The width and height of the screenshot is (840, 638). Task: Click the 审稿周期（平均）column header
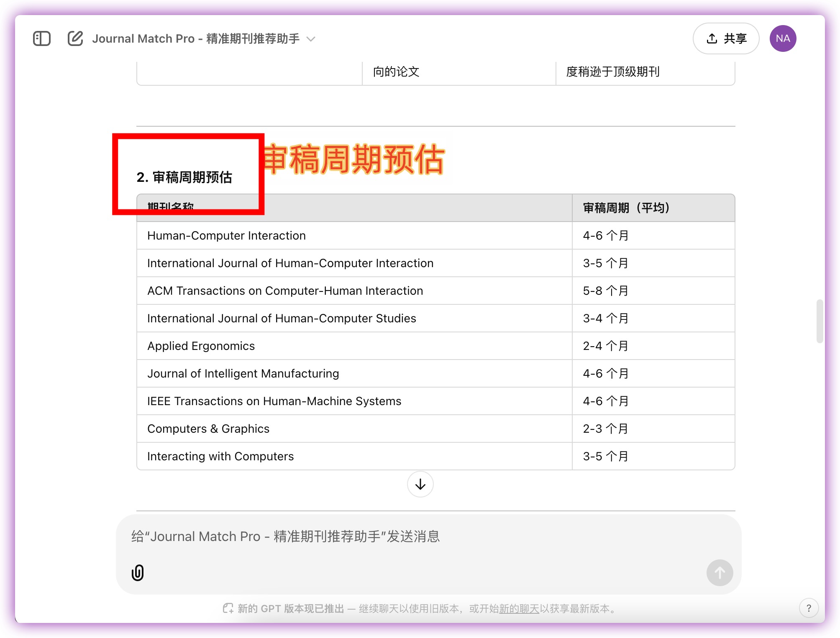point(653,208)
